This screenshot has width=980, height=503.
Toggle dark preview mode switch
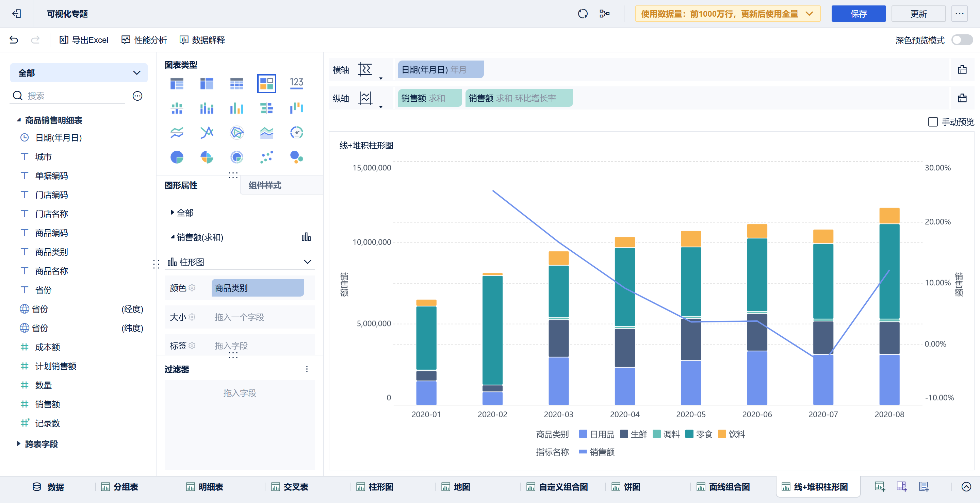(962, 40)
